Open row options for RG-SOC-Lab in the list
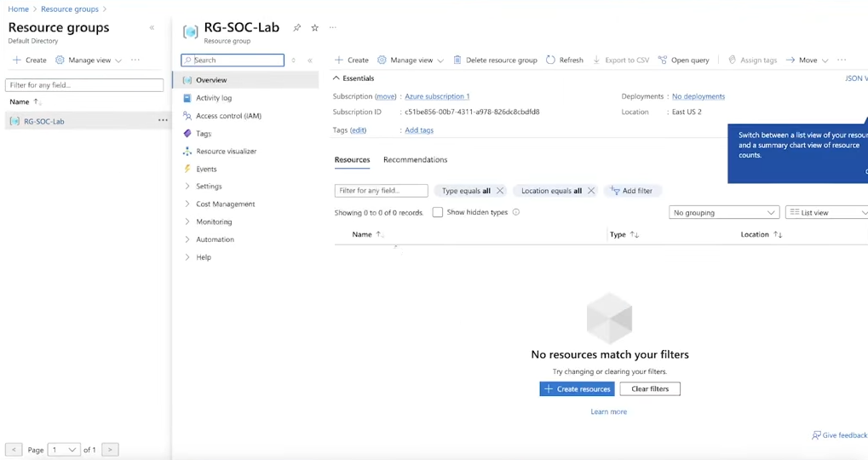The width and height of the screenshot is (868, 460). click(x=163, y=120)
